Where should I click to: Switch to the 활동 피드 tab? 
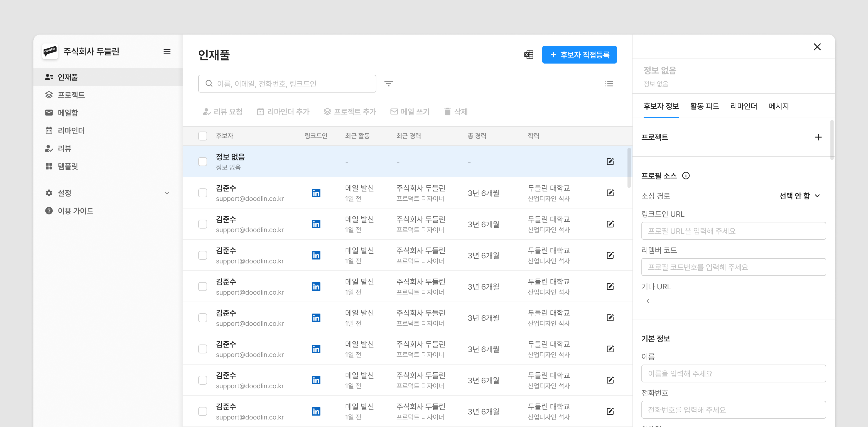tap(704, 106)
